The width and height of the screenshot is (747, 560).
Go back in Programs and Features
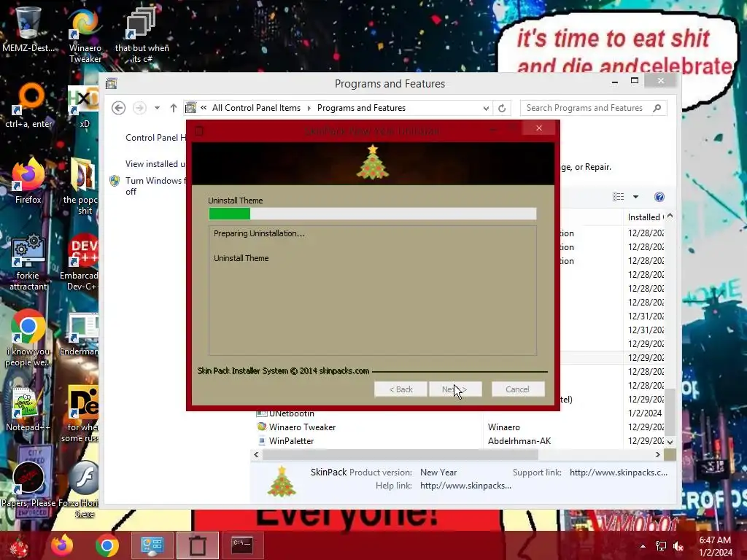tap(118, 108)
